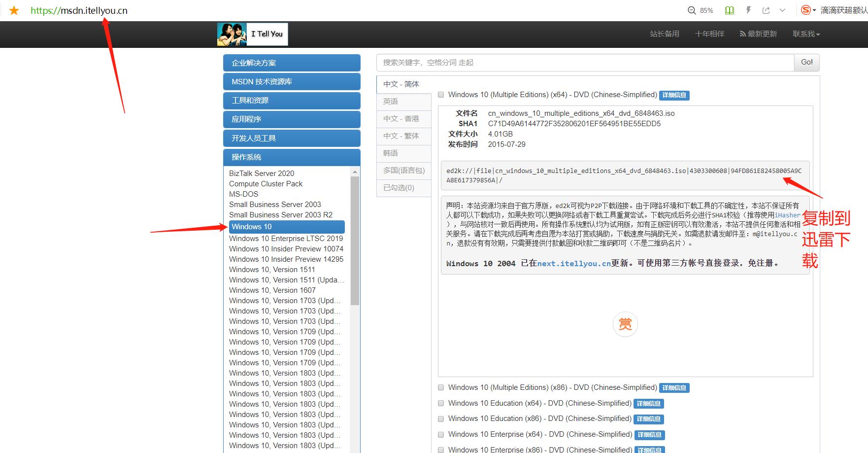Click the msdn.itellyou.cn address bar URL

(x=79, y=10)
